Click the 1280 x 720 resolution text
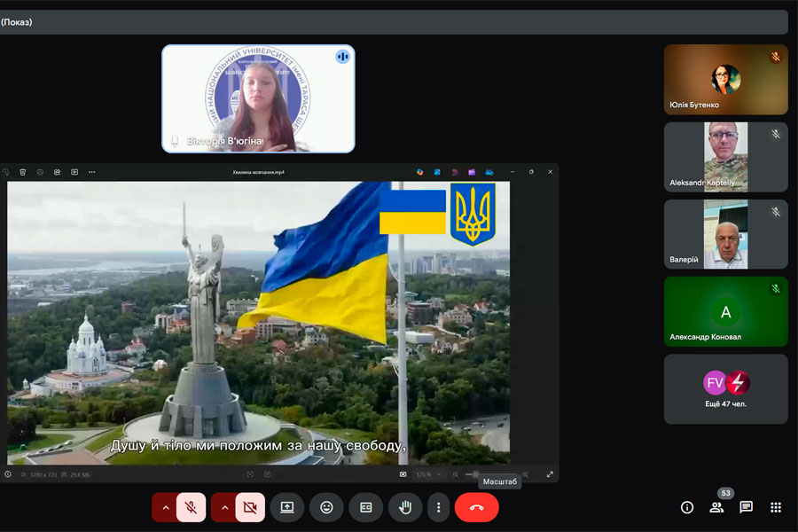Image resolution: width=798 pixels, height=532 pixels. click(x=43, y=474)
